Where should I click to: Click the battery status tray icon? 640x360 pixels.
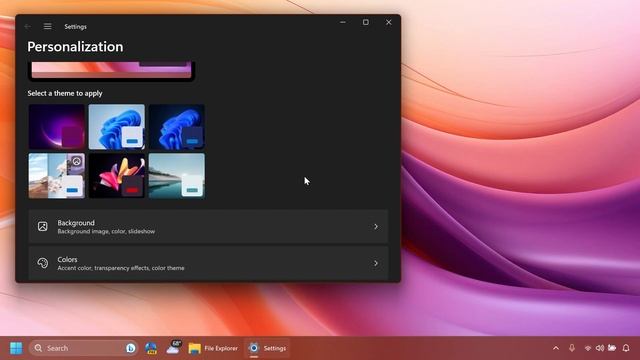point(612,348)
